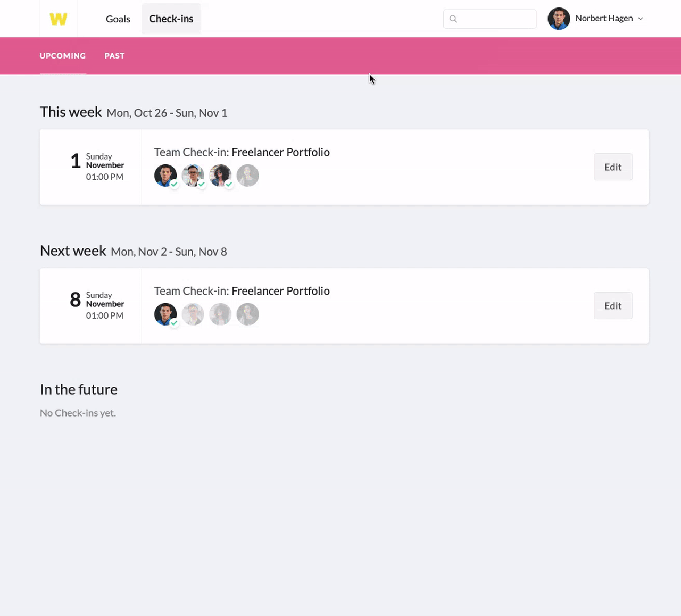
Task: Click greyed second avatar in November 8 check-in
Action: coord(193,314)
